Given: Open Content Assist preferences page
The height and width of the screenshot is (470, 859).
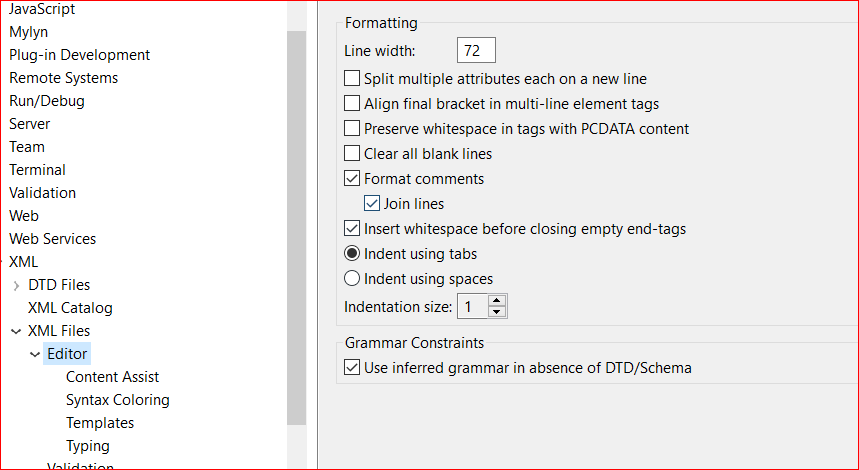Looking at the screenshot, I should (x=112, y=377).
